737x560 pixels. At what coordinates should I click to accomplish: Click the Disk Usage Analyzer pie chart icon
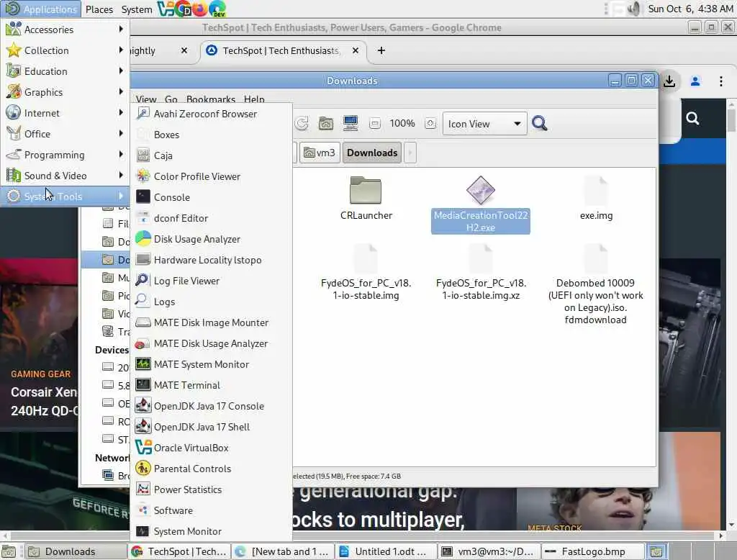[143, 239]
